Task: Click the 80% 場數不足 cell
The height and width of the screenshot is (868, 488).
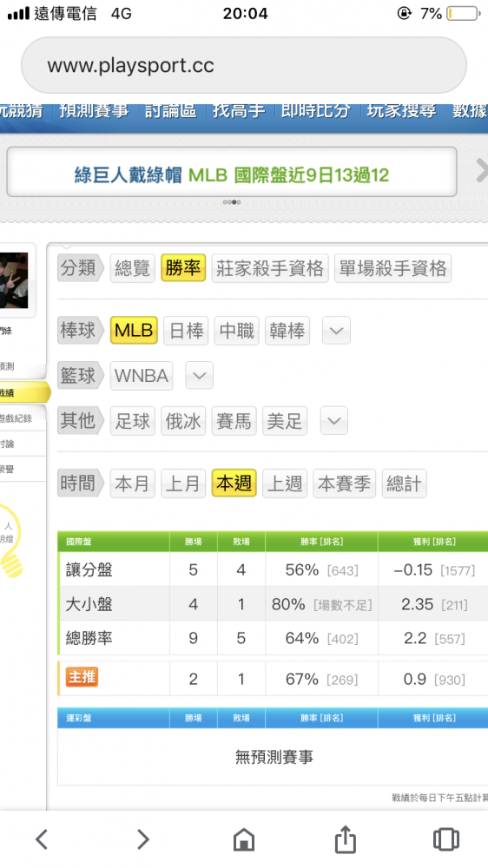Action: [x=322, y=604]
